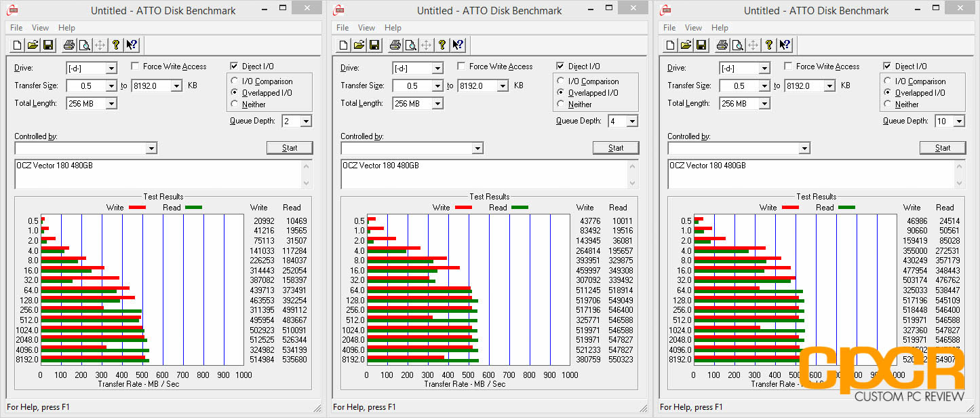The height and width of the screenshot is (418, 980).
Task: Start the benchmark in middle window
Action: [616, 148]
